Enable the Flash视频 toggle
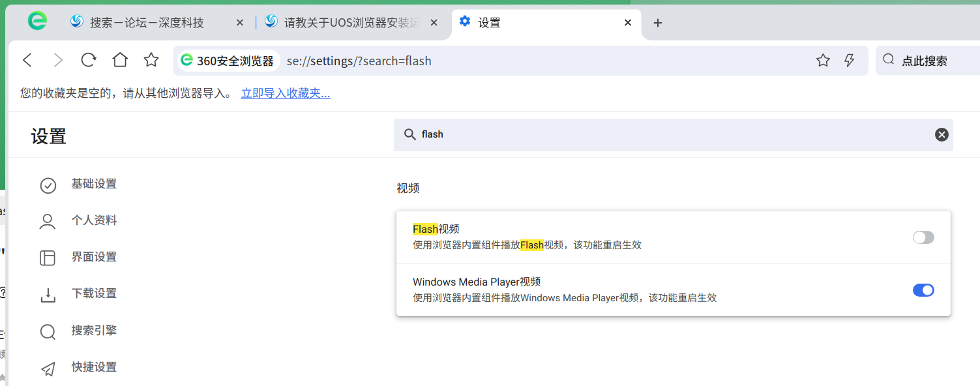 pos(923,237)
